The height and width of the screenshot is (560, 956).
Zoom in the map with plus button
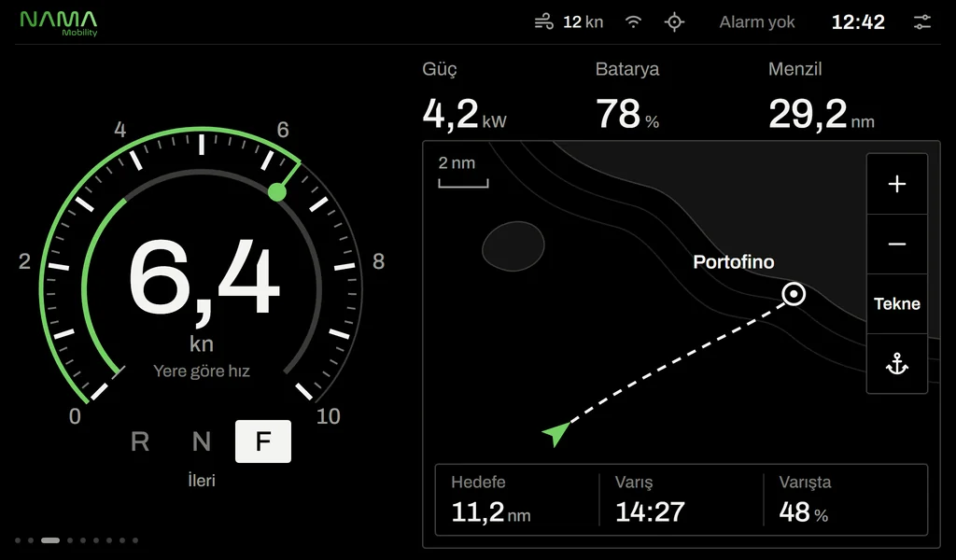tap(897, 184)
